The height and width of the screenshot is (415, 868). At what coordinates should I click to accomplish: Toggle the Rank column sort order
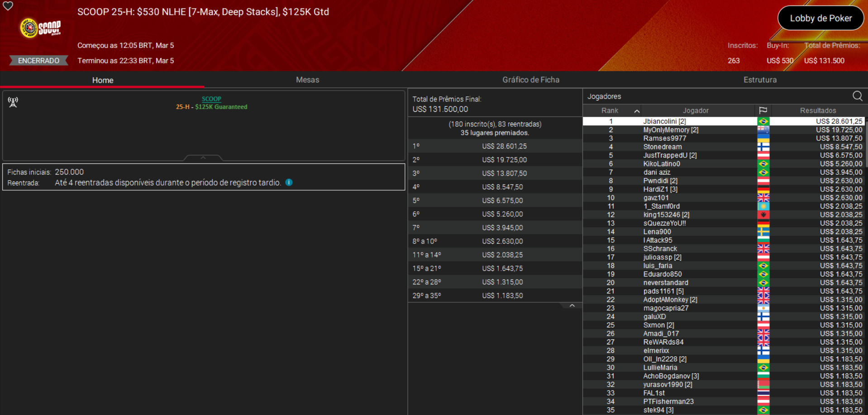point(638,110)
